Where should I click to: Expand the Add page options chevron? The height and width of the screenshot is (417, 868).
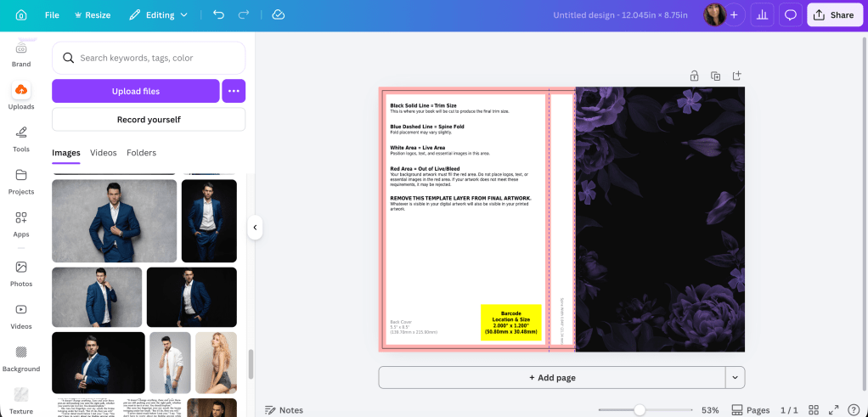coord(735,377)
